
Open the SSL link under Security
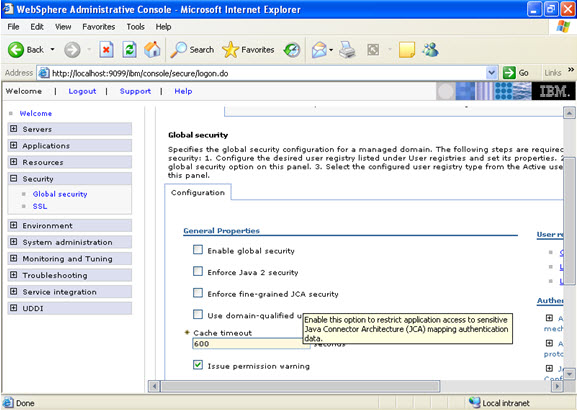point(40,206)
